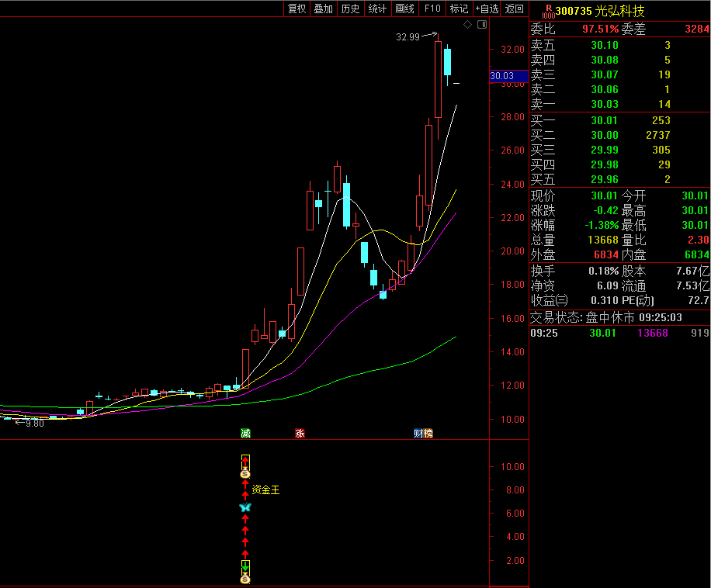Click the 涨幅 -1.38% value

click(x=602, y=226)
